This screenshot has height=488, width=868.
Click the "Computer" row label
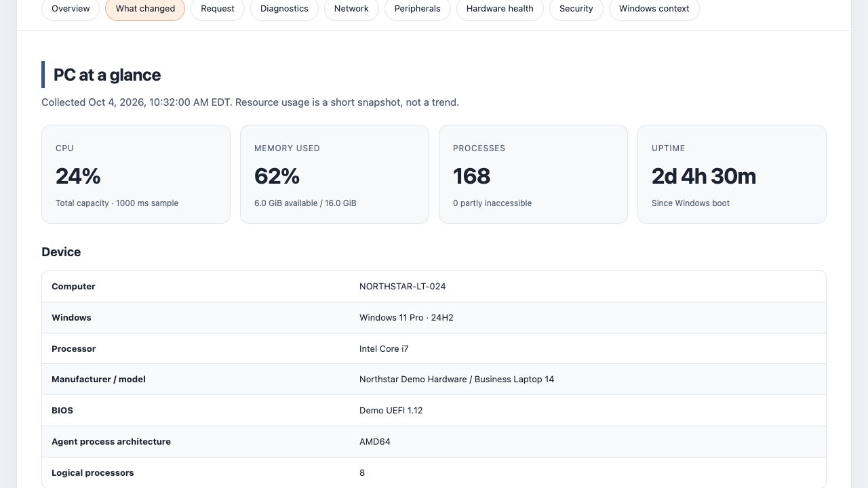[x=73, y=287]
